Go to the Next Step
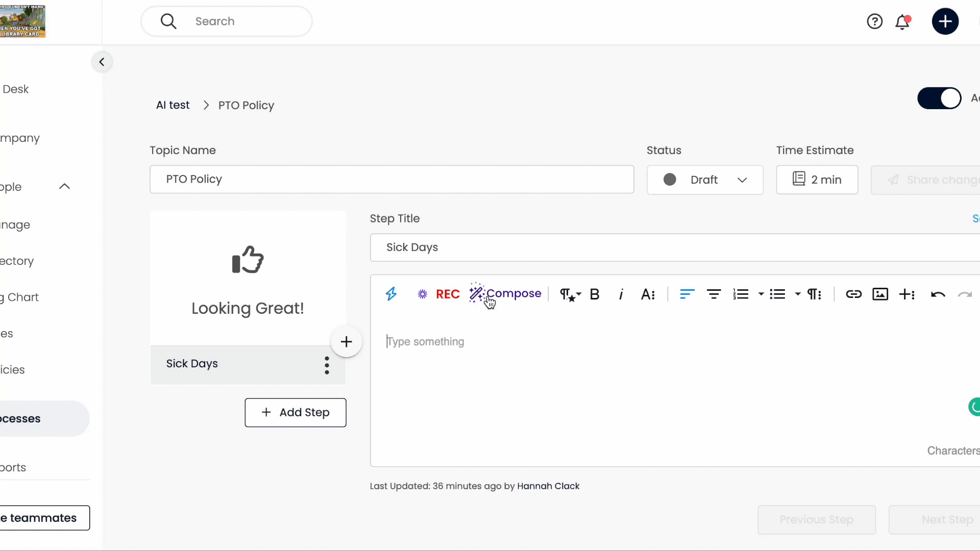Screen dimensions: 980x551 948,519
